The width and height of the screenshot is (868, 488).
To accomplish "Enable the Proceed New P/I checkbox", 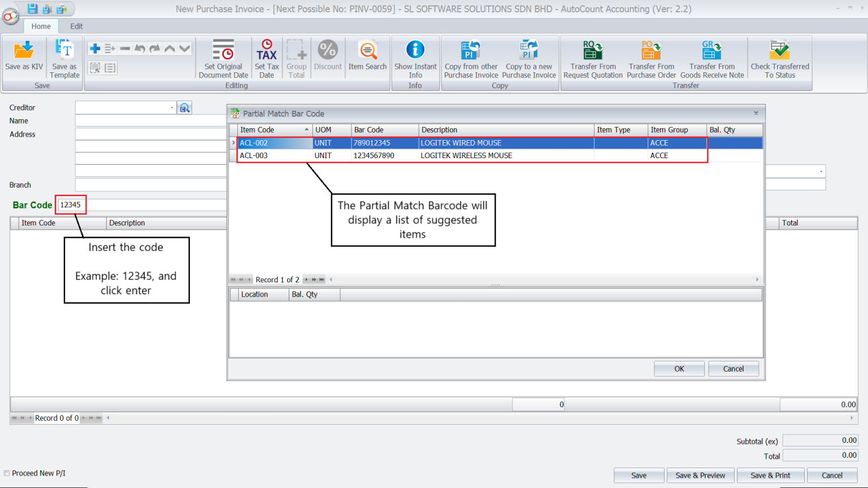I will pyautogui.click(x=6, y=473).
